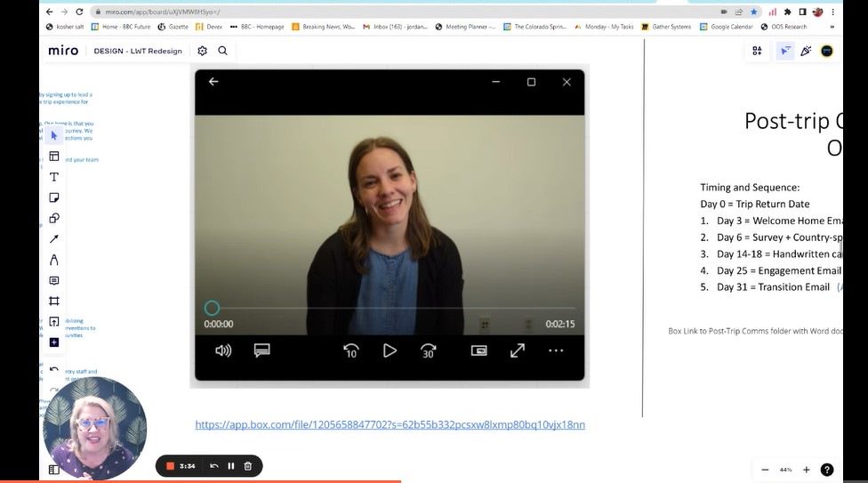Click the video seek bar handle

212,308
